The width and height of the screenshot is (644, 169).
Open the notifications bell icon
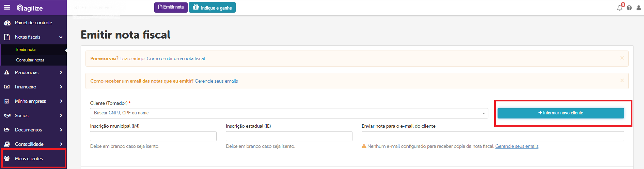[619, 8]
